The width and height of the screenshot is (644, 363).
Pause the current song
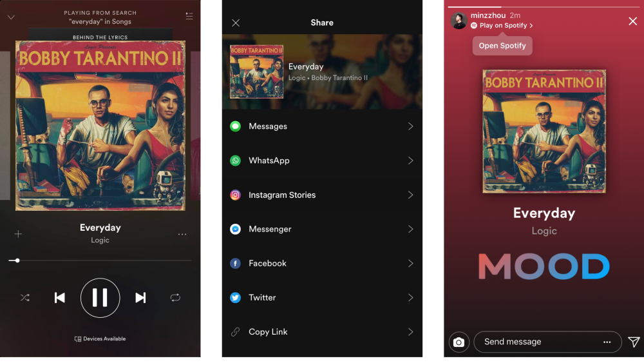100,298
